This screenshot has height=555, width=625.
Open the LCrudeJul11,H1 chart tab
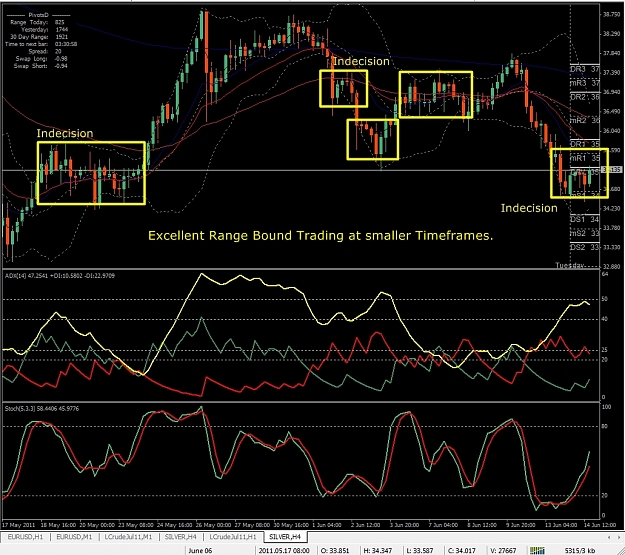pos(233,537)
